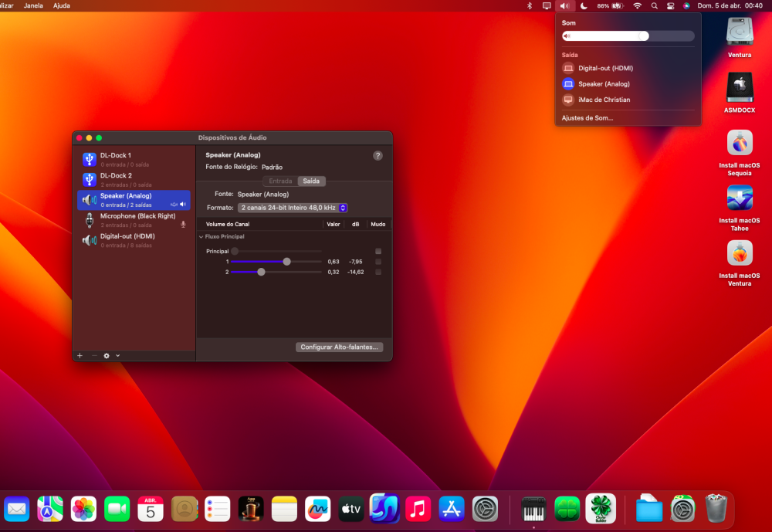Switch to the Saída tab
Image resolution: width=772 pixels, height=532 pixels.
coord(311,181)
